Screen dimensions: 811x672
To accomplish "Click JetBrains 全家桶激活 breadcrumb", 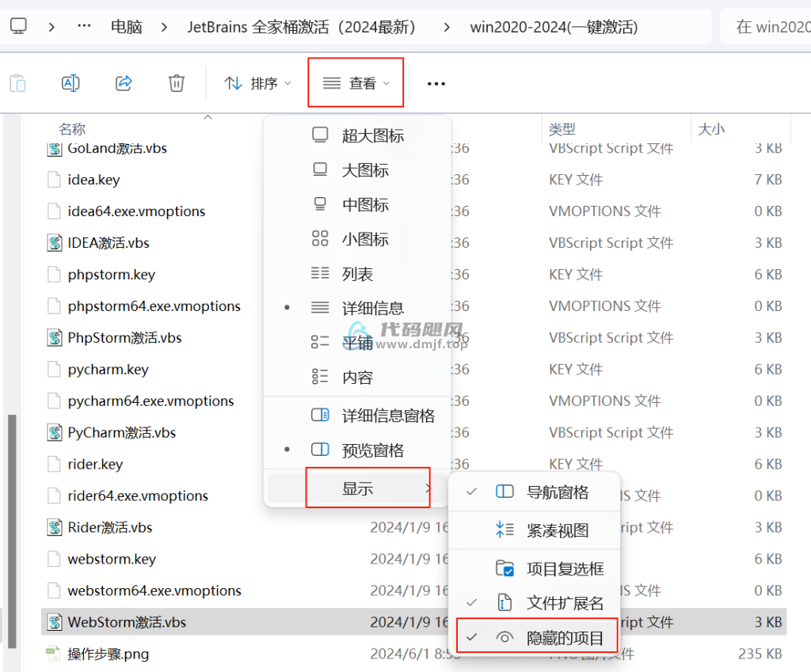I will pos(301,26).
